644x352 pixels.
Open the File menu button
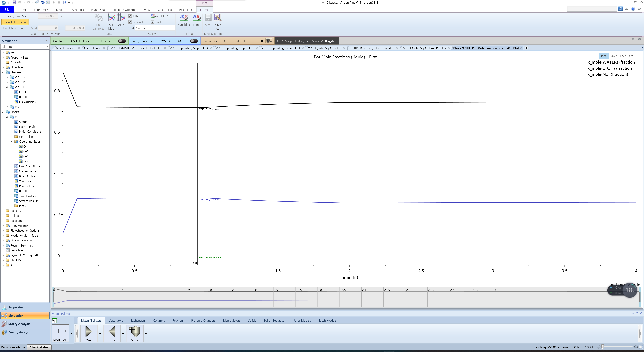pos(7,10)
